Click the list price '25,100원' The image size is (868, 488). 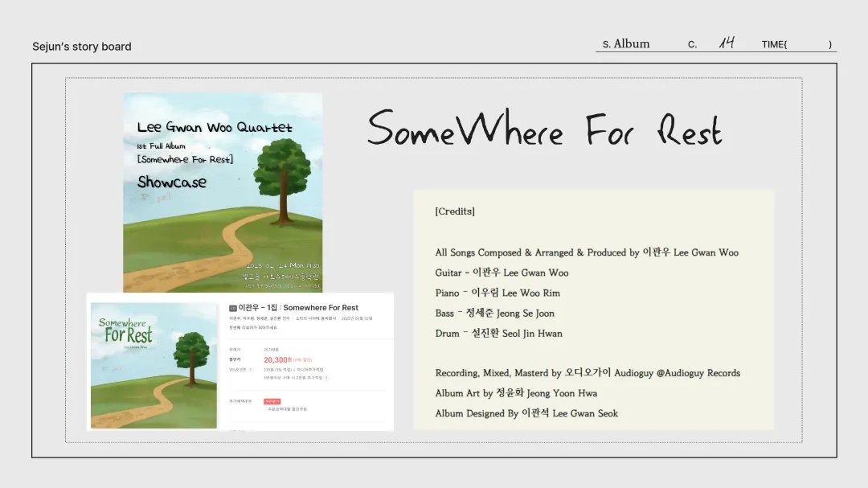click(x=272, y=350)
